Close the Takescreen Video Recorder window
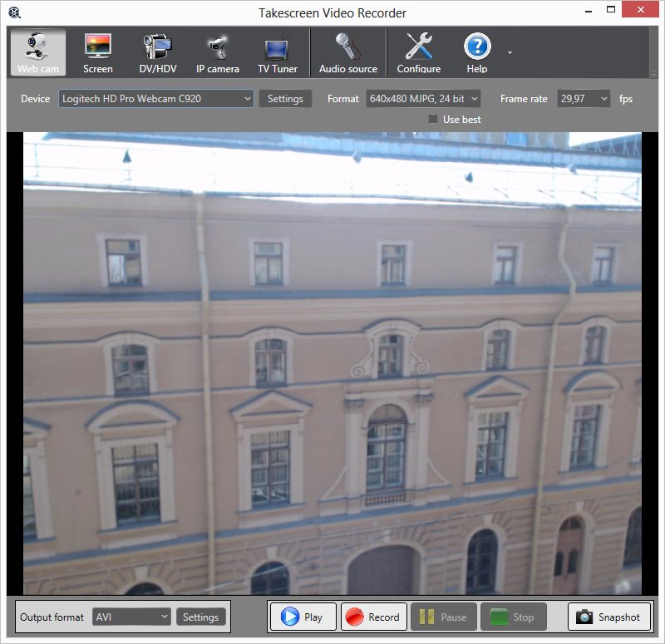The height and width of the screenshot is (644, 665). (x=640, y=9)
